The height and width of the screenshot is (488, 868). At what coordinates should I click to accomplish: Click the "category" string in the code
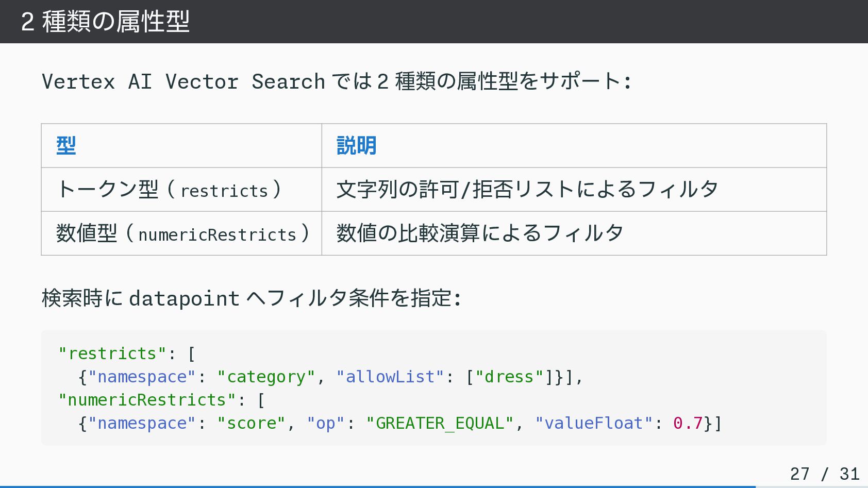coord(266,377)
